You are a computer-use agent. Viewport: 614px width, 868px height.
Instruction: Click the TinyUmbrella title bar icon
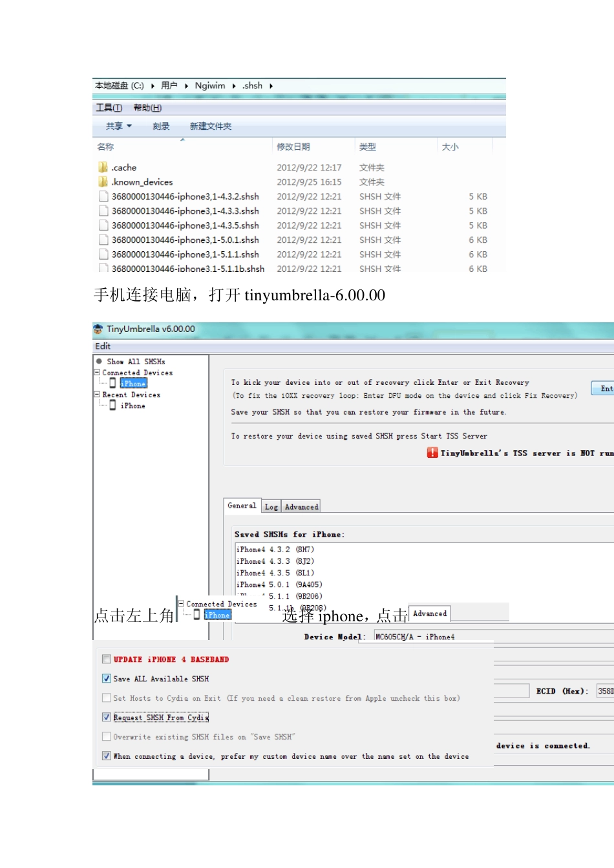point(98,329)
